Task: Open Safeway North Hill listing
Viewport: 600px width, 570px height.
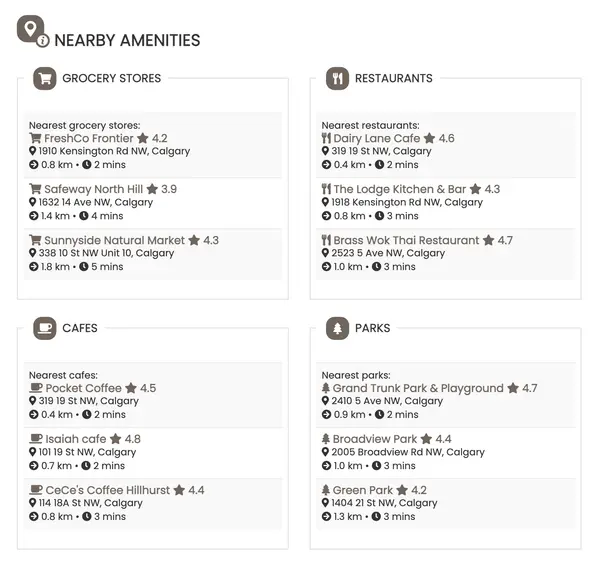Action: (93, 189)
